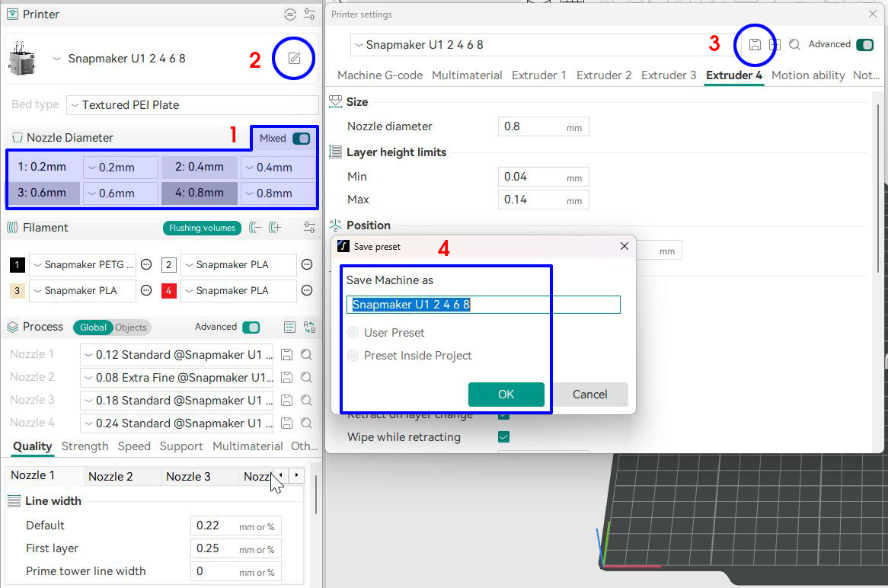Click filament 4 red color swatch
This screenshot has width=888, height=588.
169,291
